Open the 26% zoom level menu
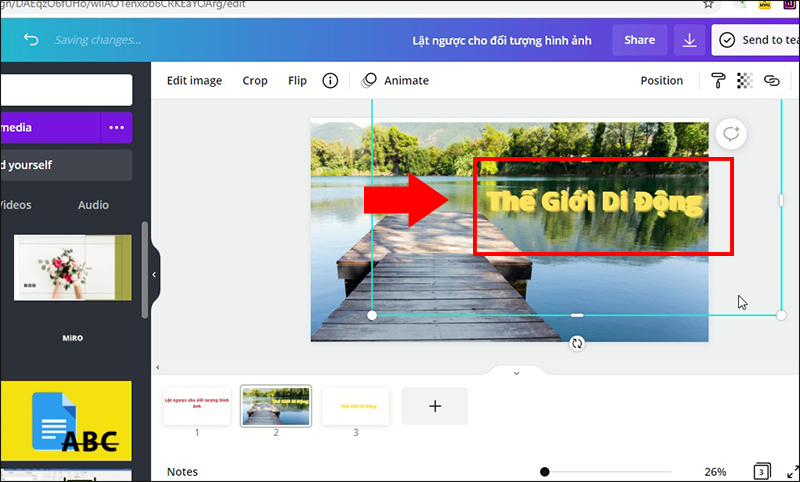 pos(715,472)
